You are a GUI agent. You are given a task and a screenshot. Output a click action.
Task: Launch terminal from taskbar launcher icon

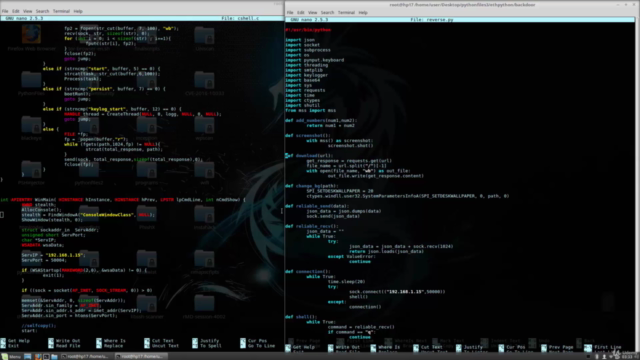pyautogui.click(x=46, y=357)
